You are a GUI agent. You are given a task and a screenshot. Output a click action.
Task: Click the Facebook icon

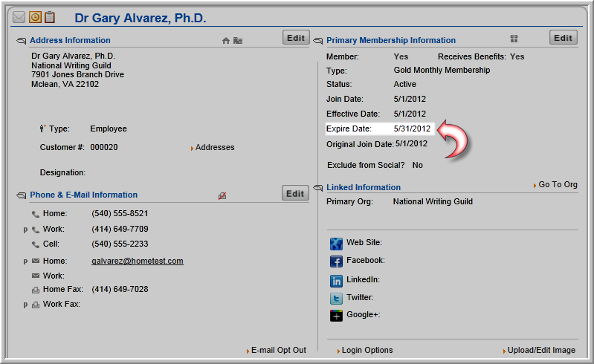[336, 261]
